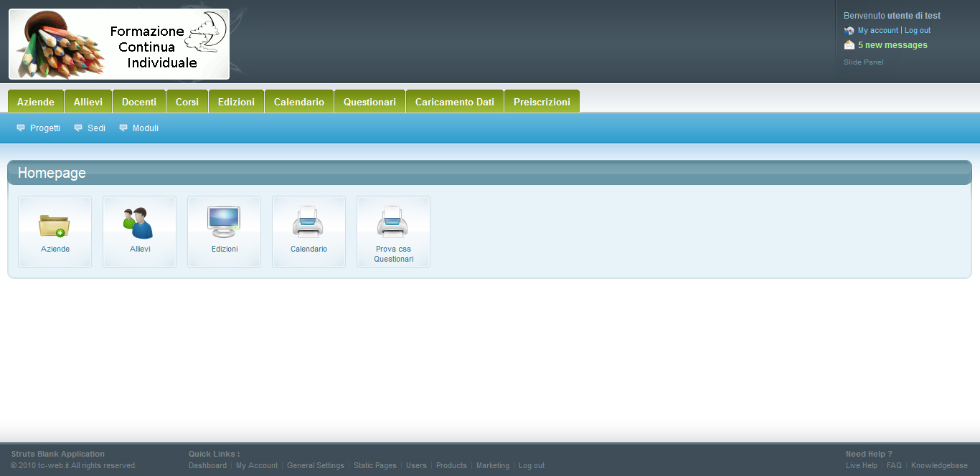Switch to the Docenti tab
This screenshot has width=980, height=476.
pyautogui.click(x=139, y=102)
